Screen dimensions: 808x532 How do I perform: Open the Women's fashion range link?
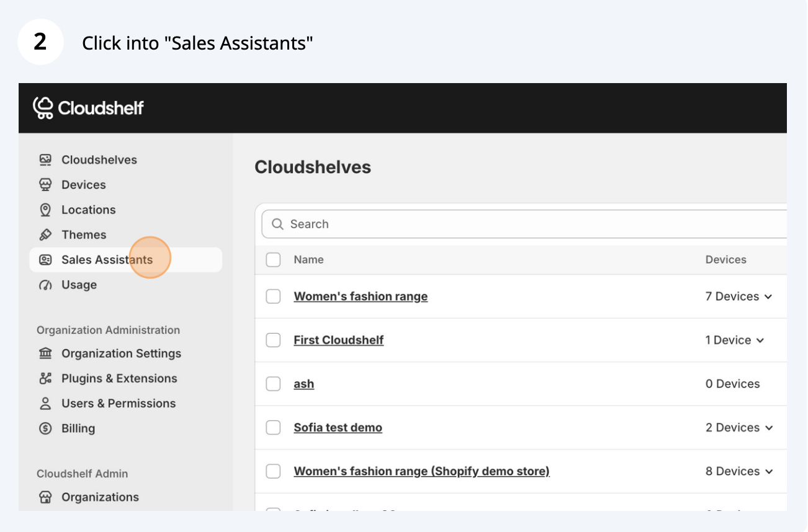(361, 296)
